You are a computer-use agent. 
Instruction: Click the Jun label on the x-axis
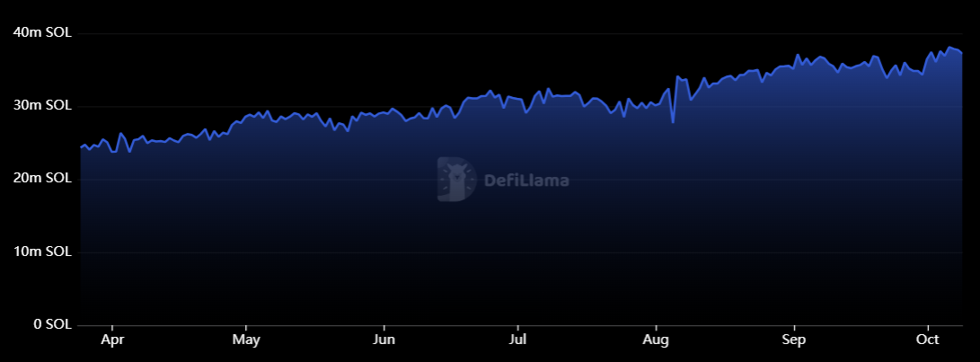tap(384, 340)
